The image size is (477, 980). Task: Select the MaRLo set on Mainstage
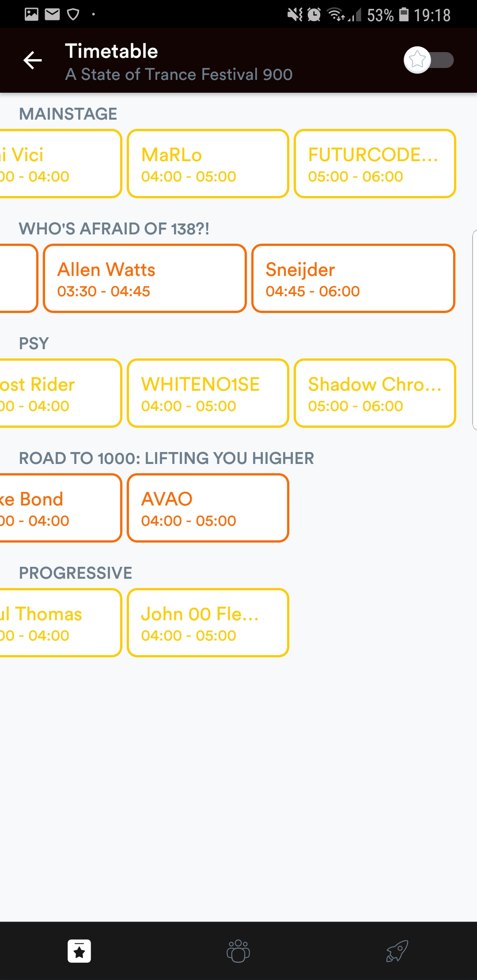point(208,164)
